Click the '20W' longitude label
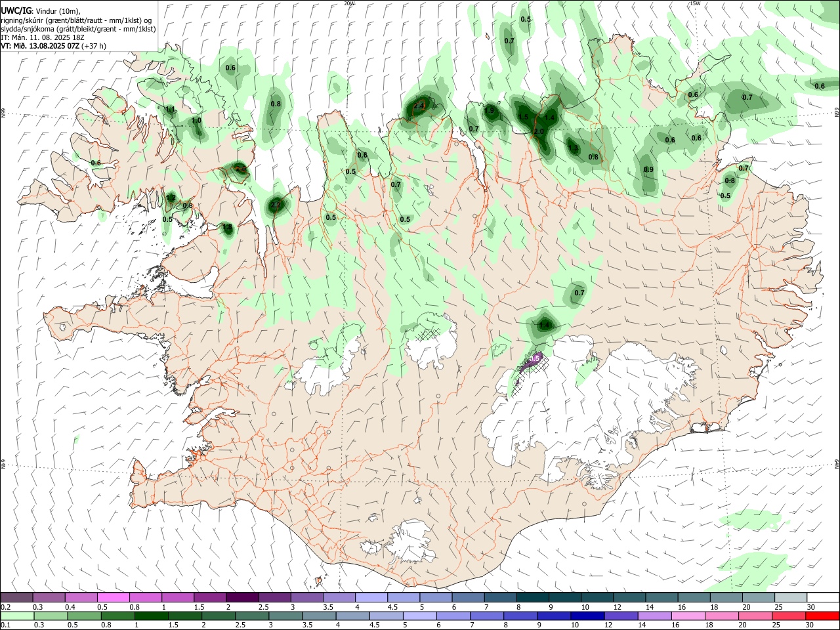Image resolution: width=840 pixels, height=630 pixels. click(x=350, y=3)
